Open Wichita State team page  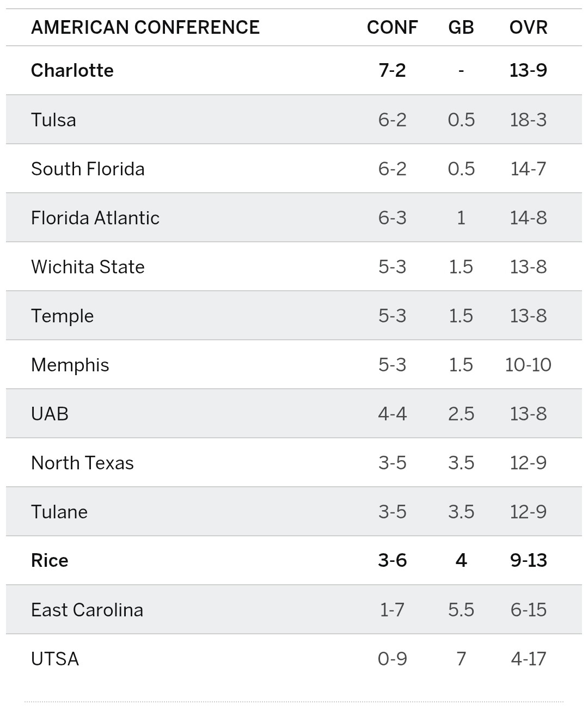88,267
